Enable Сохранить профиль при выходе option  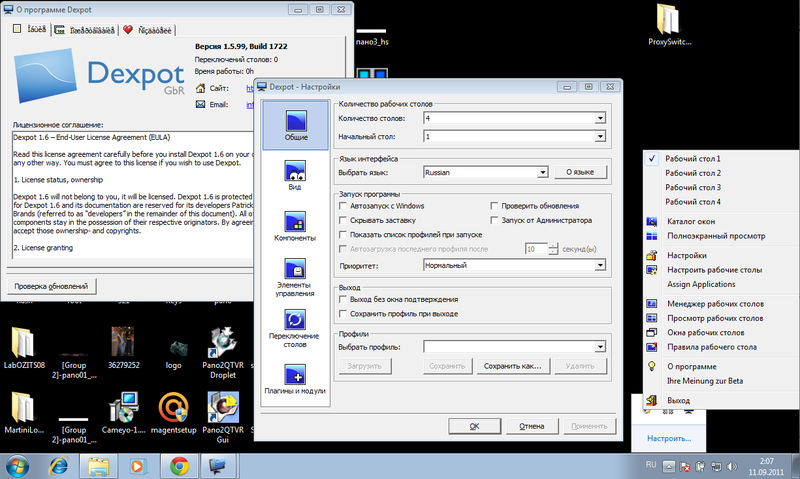coord(344,313)
